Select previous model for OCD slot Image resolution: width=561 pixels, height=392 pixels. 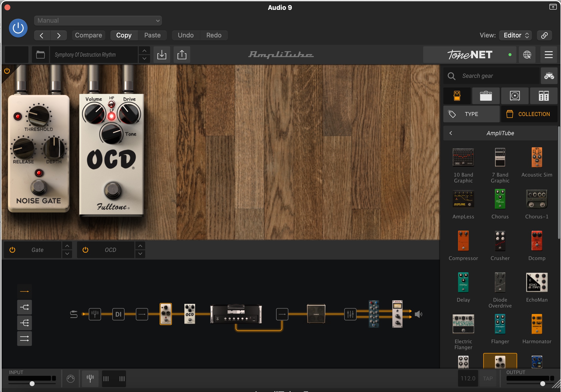coord(140,246)
